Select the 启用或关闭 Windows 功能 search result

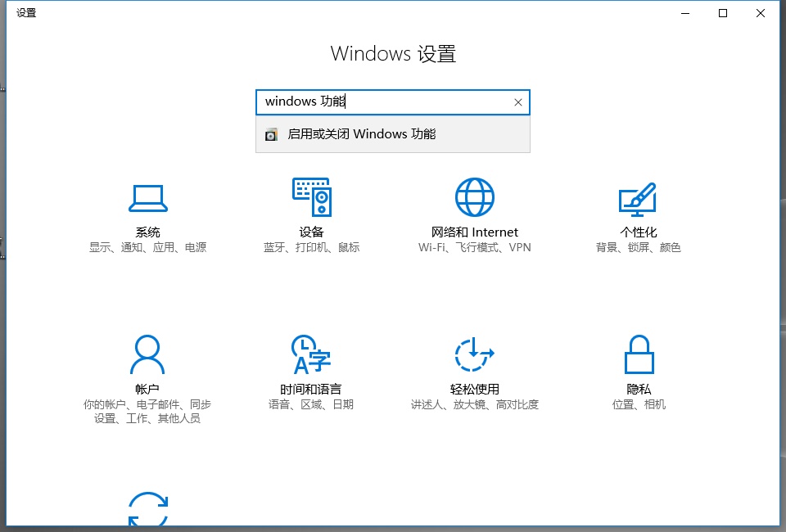click(393, 134)
